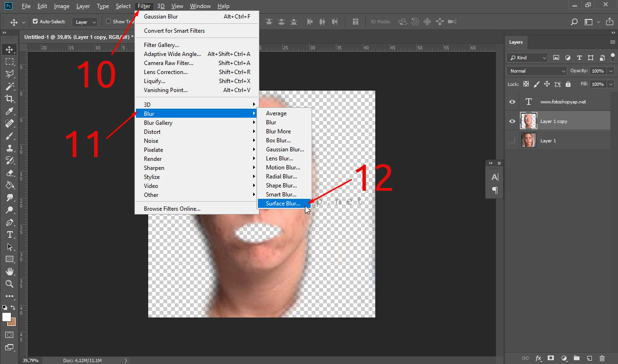Pick the Eraser tool
Image resolution: width=618 pixels, height=364 pixels.
(x=9, y=173)
